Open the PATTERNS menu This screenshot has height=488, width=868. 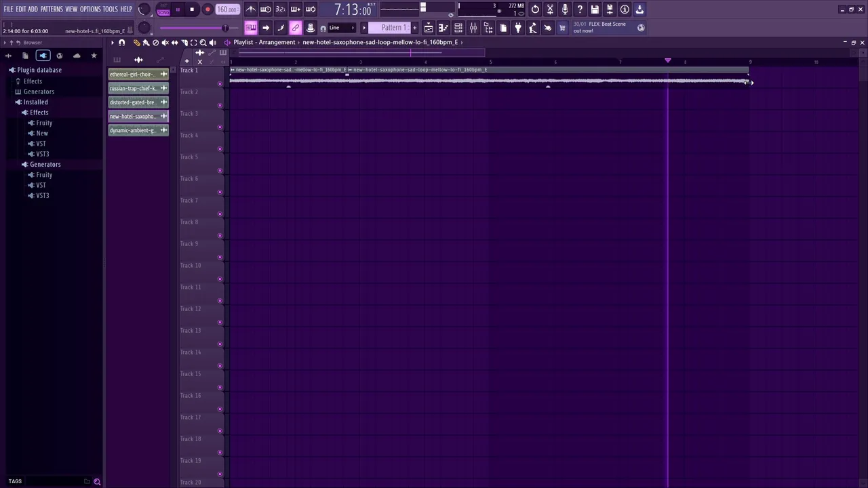[52, 9]
